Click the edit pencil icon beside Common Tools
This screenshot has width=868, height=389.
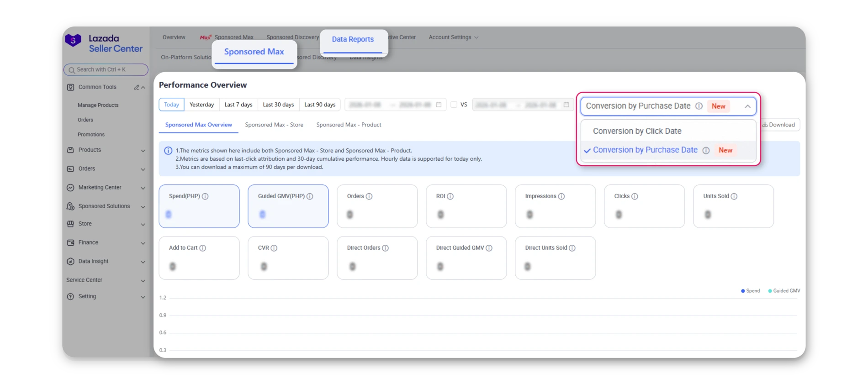coord(136,87)
